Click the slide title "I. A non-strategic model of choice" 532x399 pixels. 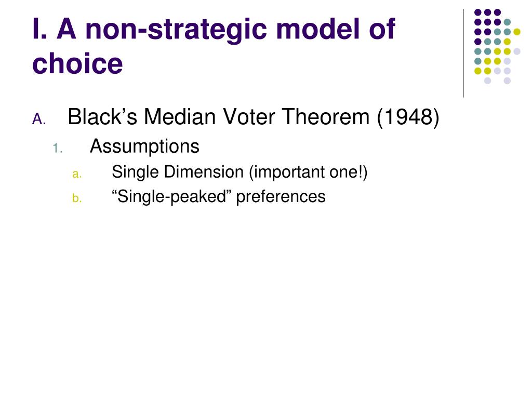pos(214,46)
